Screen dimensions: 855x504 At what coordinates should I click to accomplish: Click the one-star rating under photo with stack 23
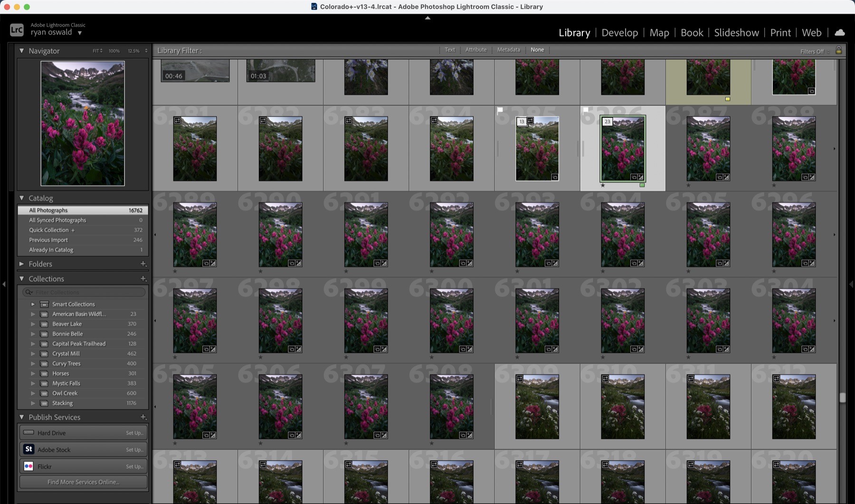pyautogui.click(x=603, y=185)
